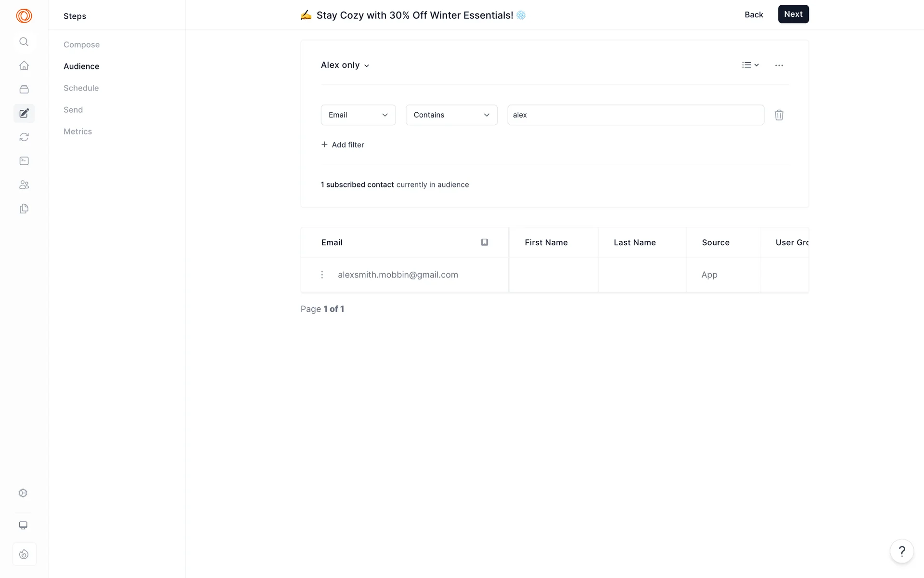Click the compose pencil icon in sidebar

tap(24, 114)
